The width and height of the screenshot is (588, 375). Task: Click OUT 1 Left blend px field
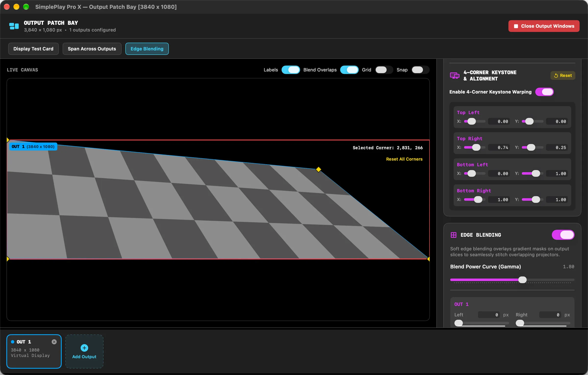[x=489, y=315]
